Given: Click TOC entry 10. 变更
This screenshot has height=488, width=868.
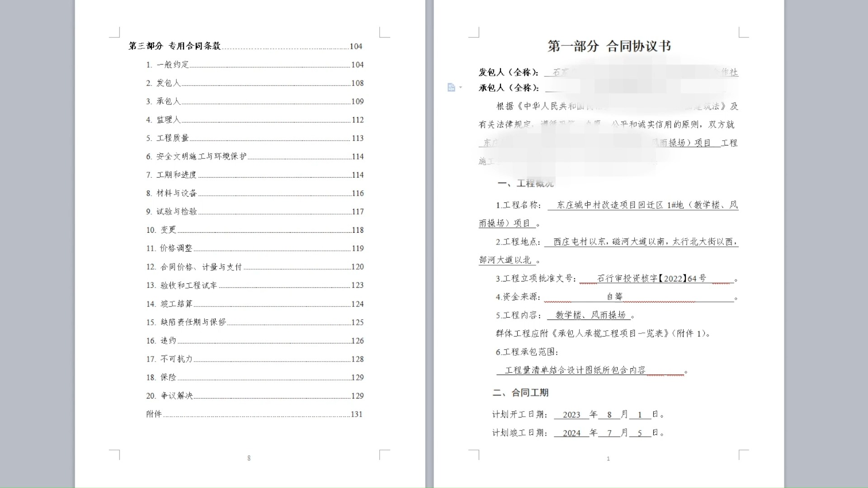Looking at the screenshot, I should pyautogui.click(x=255, y=230).
